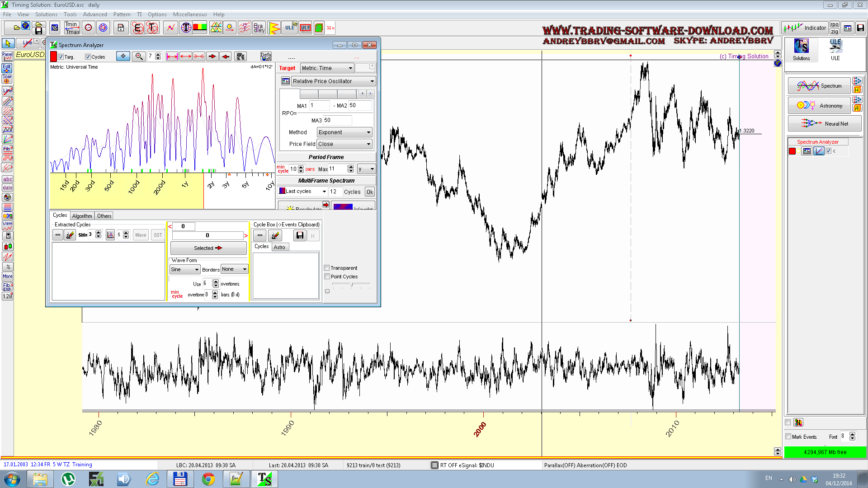This screenshot has width=868, height=488.
Task: Open the Solutions menu
Action: (46, 14)
